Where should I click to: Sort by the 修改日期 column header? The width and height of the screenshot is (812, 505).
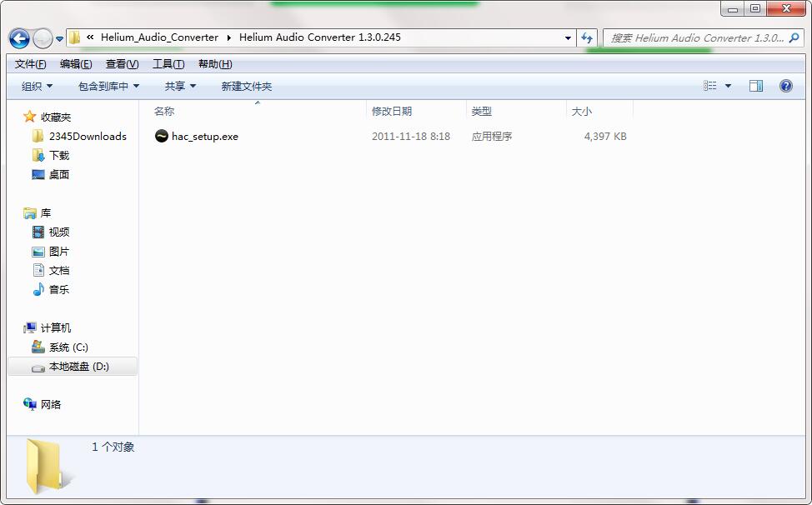pyautogui.click(x=392, y=111)
